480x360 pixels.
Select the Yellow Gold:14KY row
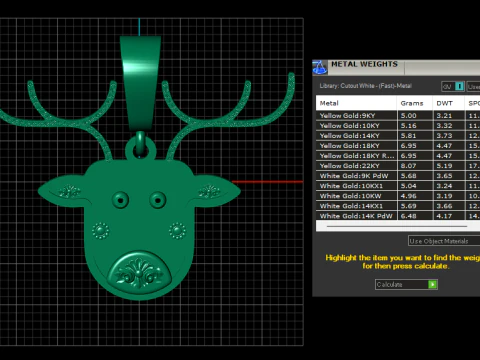398,136
